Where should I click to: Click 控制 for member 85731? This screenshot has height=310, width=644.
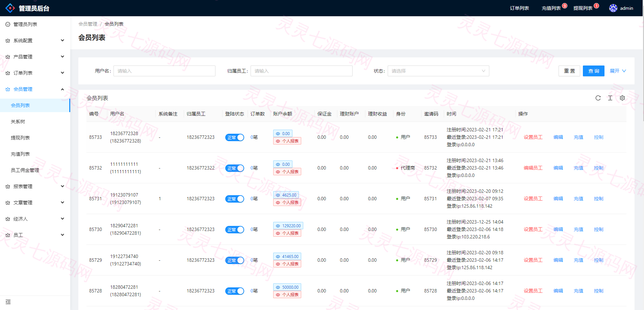(599, 199)
